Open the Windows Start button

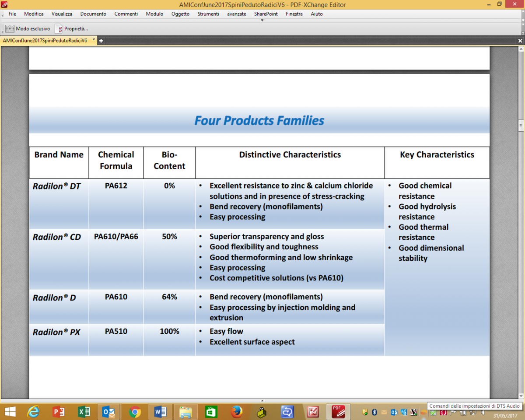(10, 412)
